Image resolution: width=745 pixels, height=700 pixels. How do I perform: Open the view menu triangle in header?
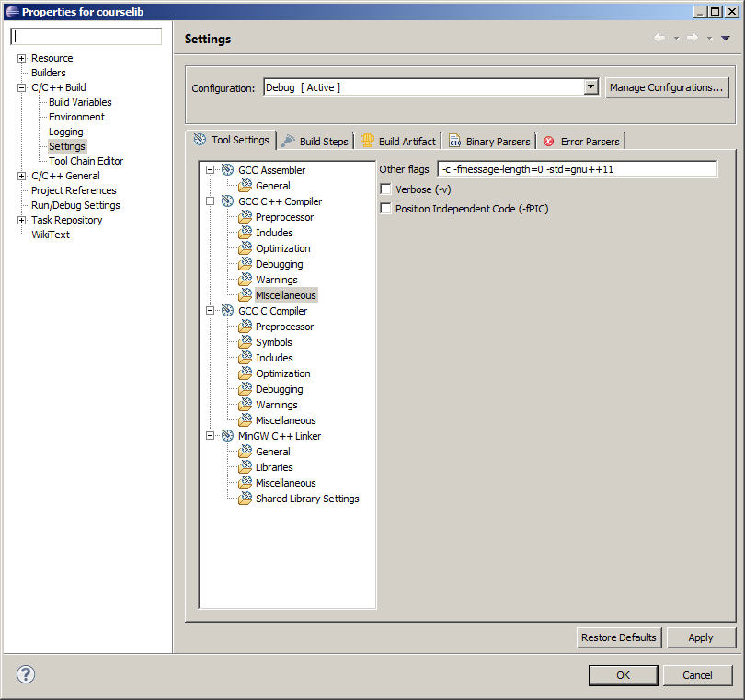pos(726,38)
